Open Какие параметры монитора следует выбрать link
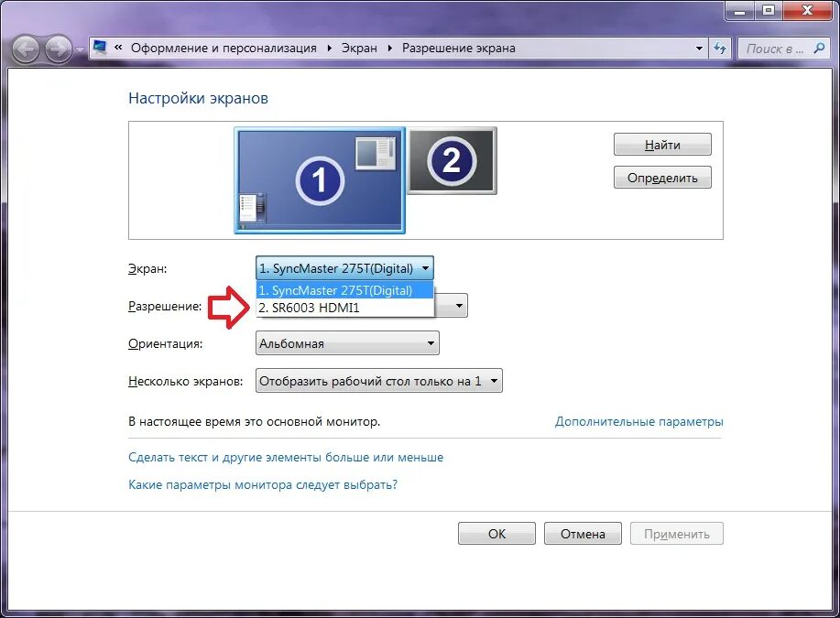Image resolution: width=840 pixels, height=618 pixels. coord(263,484)
